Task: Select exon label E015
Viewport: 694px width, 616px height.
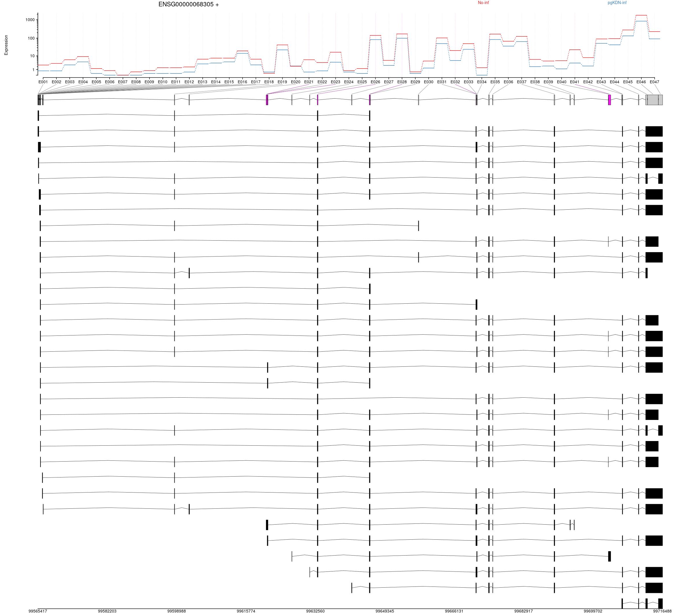Action: coord(229,82)
